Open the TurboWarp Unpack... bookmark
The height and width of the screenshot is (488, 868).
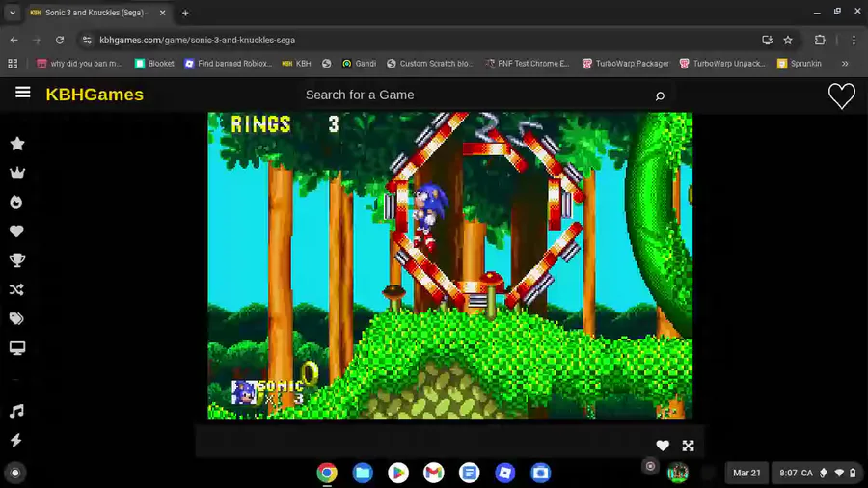722,64
